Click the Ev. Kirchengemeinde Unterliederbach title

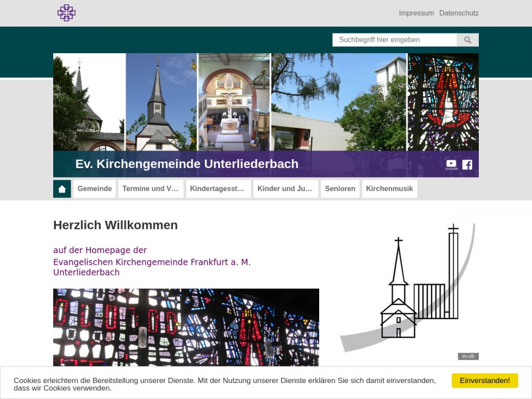pyautogui.click(x=187, y=164)
